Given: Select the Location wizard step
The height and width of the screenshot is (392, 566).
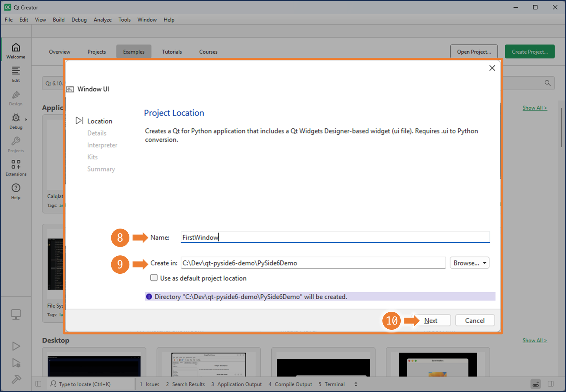Looking at the screenshot, I should pyautogui.click(x=99, y=121).
